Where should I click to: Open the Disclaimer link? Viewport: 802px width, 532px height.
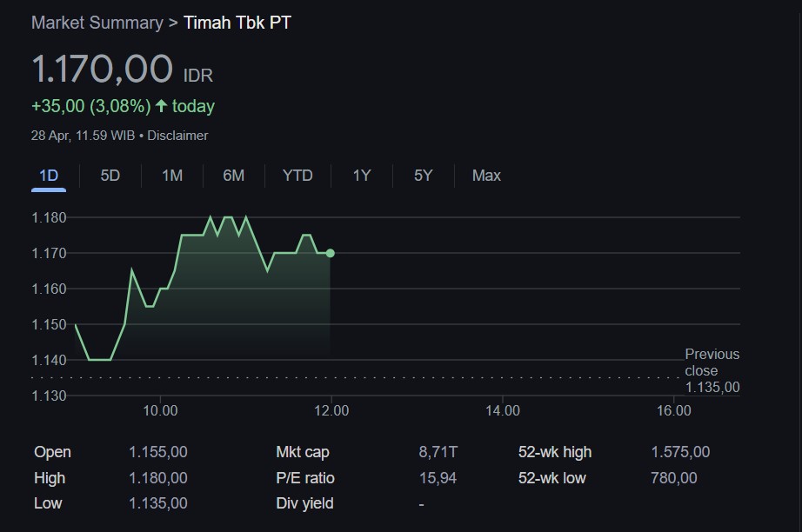coord(177,136)
